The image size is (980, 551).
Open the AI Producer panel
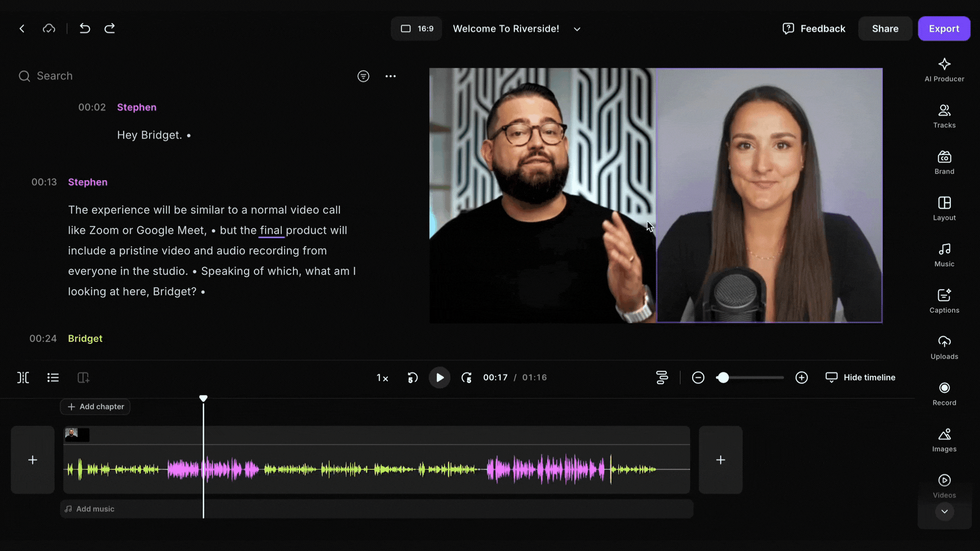pyautogui.click(x=944, y=69)
